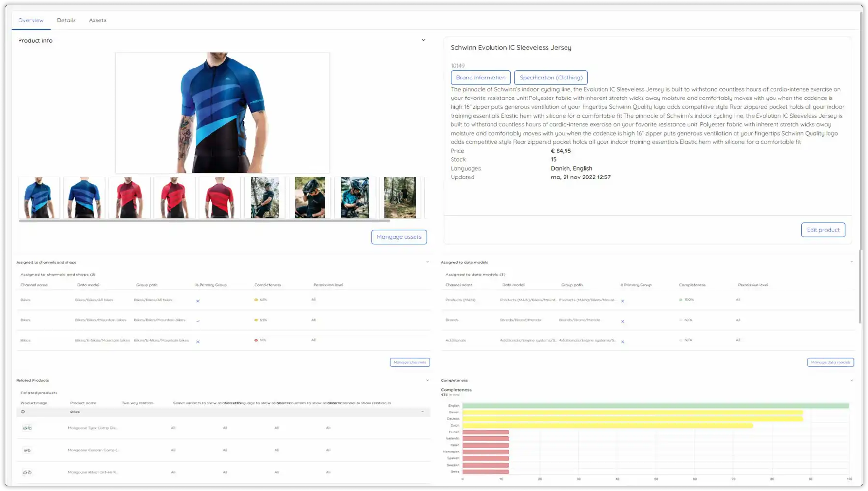
Task: Open the Assets tab
Action: coord(97,20)
